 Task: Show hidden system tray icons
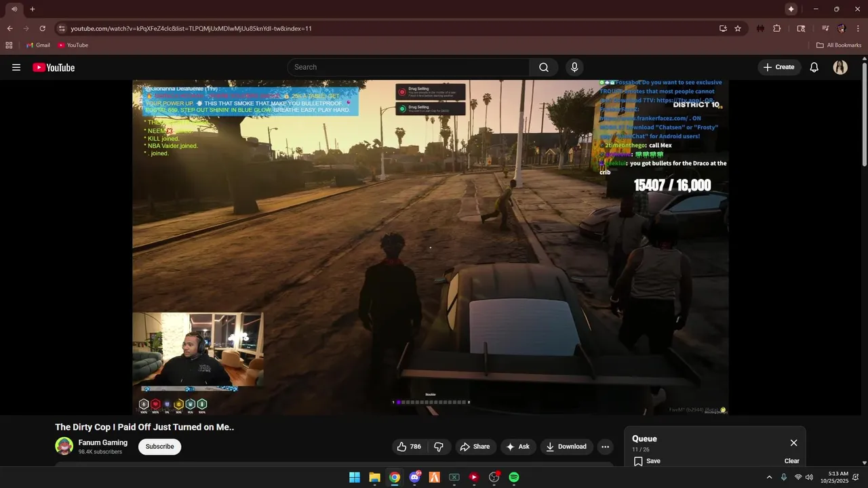tap(769, 477)
